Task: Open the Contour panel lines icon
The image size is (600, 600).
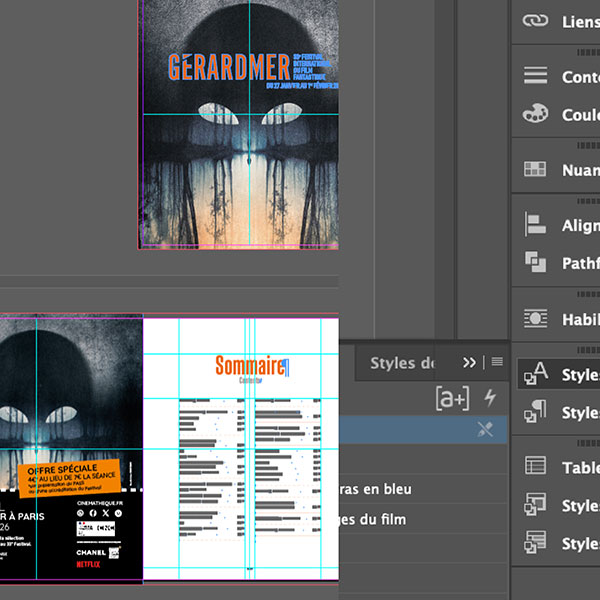Action: [x=535, y=75]
